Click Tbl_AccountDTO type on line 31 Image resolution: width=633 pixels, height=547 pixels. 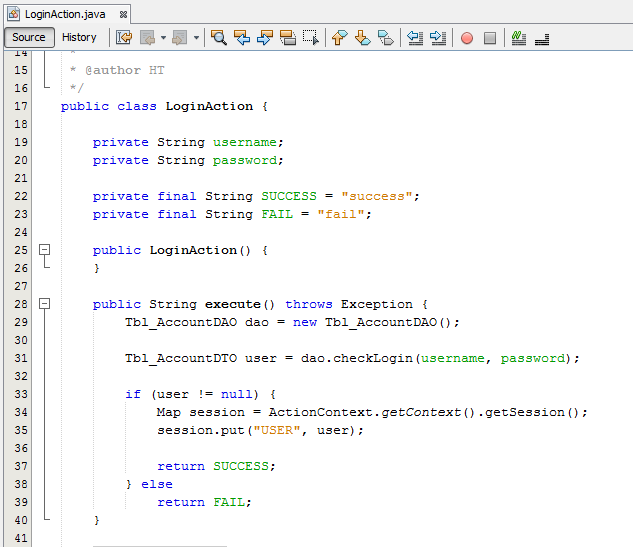point(181,358)
